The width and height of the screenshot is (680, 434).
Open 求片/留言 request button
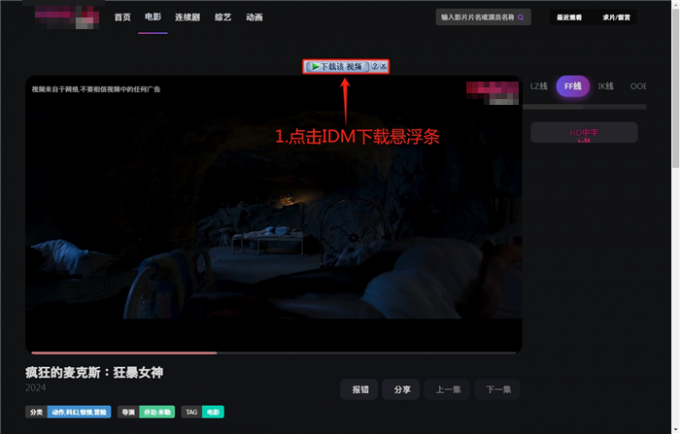click(616, 17)
